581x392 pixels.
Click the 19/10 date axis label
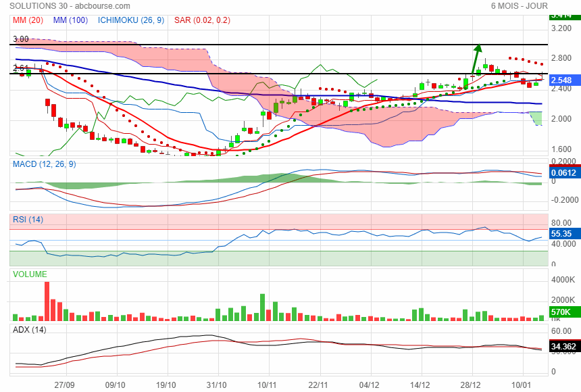[166, 385]
